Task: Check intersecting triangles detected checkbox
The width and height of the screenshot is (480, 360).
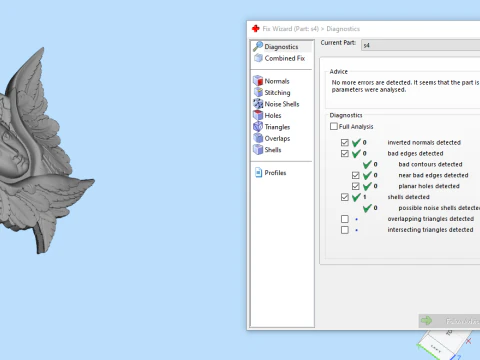Action: point(345,230)
